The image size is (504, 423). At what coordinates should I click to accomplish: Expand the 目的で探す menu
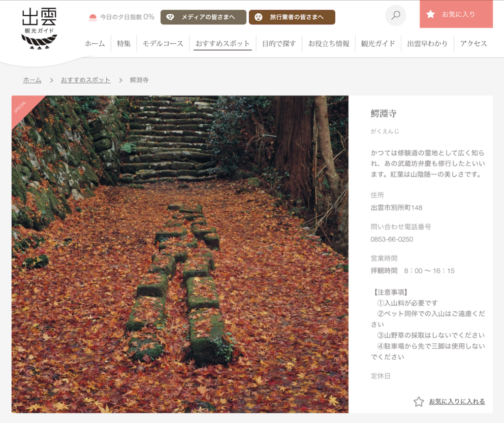click(279, 43)
